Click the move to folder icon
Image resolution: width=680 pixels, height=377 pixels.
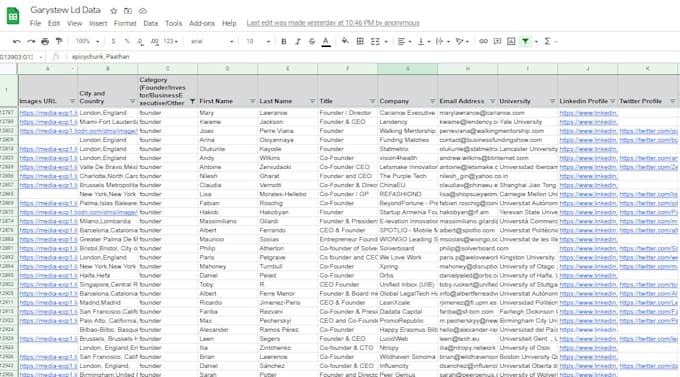pos(128,10)
